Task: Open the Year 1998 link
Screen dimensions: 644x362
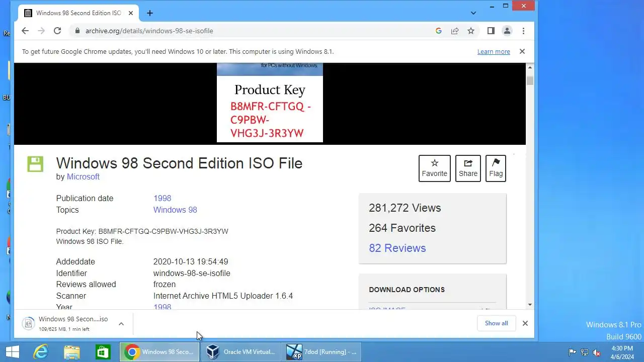Action: click(x=162, y=307)
